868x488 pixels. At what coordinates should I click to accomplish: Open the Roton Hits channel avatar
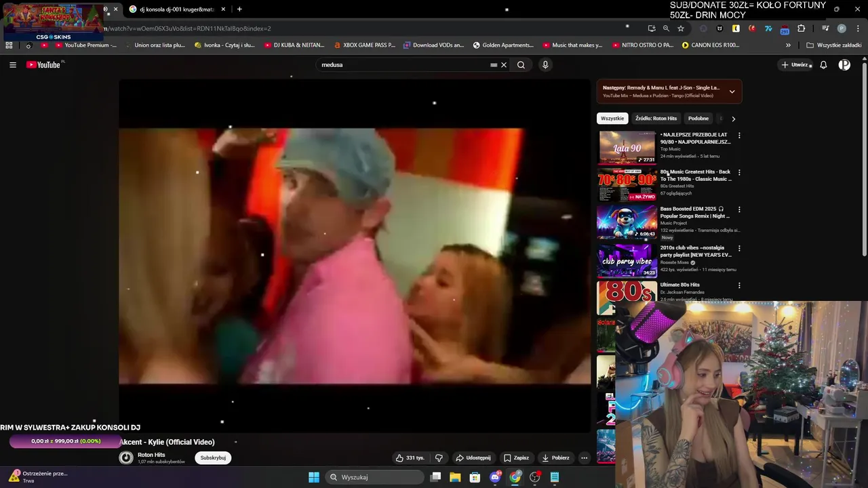126,458
